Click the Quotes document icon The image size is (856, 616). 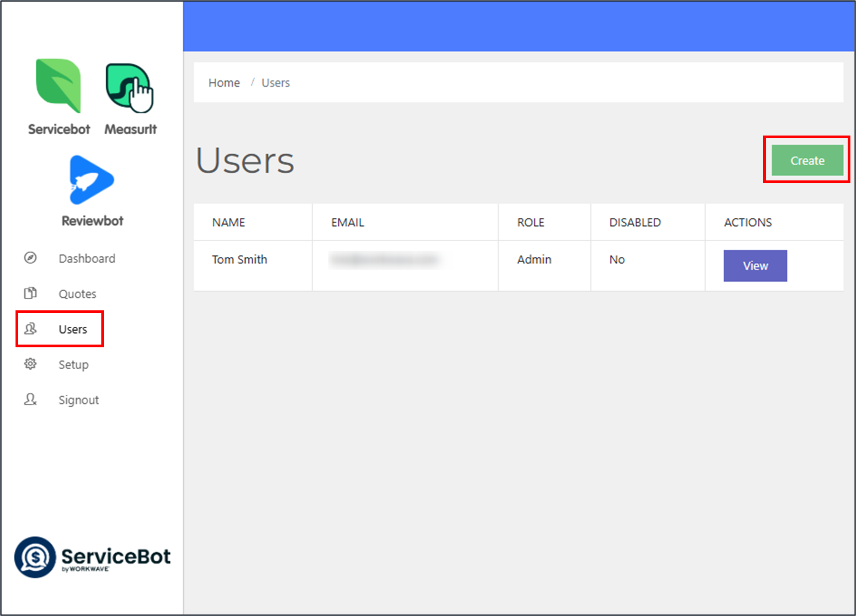pos(30,293)
